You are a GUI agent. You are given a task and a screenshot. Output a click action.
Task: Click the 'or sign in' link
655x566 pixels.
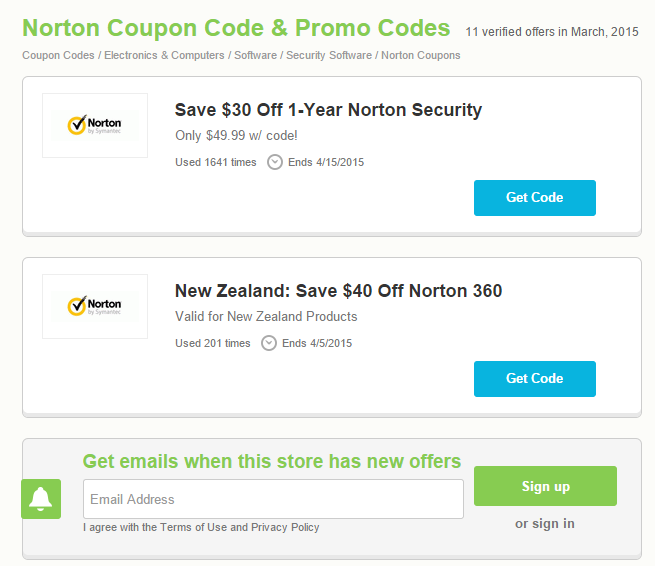pos(545,523)
